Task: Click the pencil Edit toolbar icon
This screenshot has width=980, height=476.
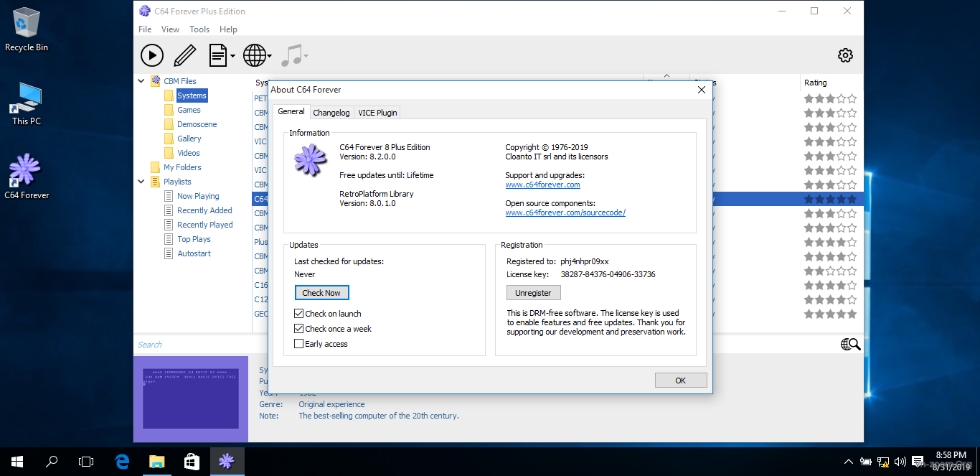Action: pyautogui.click(x=184, y=55)
